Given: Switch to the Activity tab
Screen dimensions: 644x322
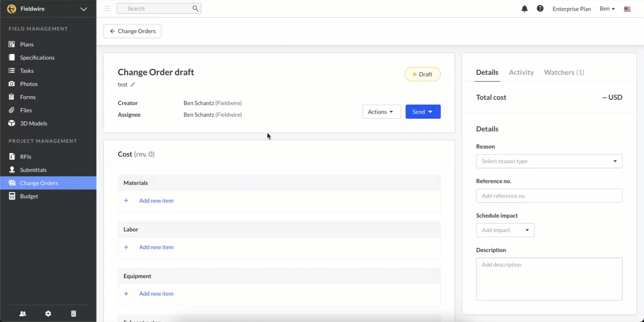Looking at the screenshot, I should [x=521, y=72].
